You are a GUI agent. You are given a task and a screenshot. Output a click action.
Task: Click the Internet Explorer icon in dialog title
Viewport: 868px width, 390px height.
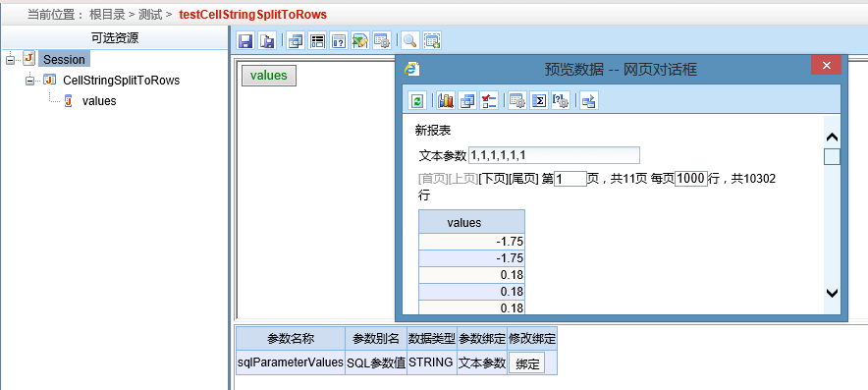tap(411, 68)
